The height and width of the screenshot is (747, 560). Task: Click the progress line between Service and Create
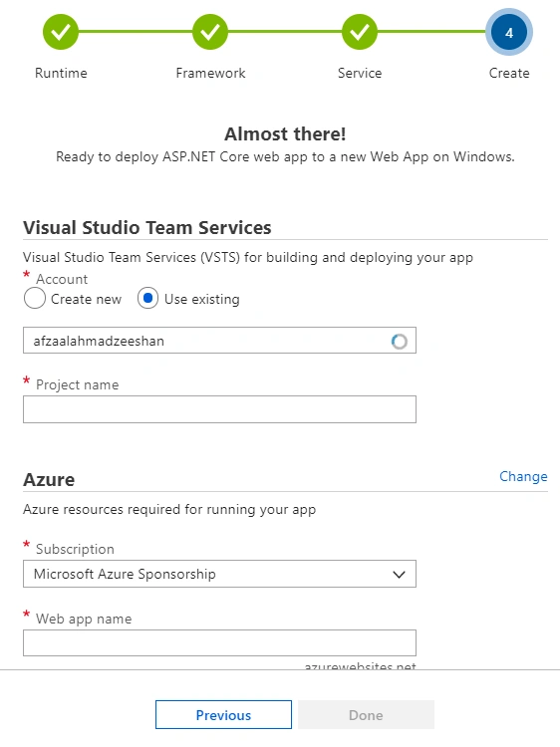(x=431, y=32)
